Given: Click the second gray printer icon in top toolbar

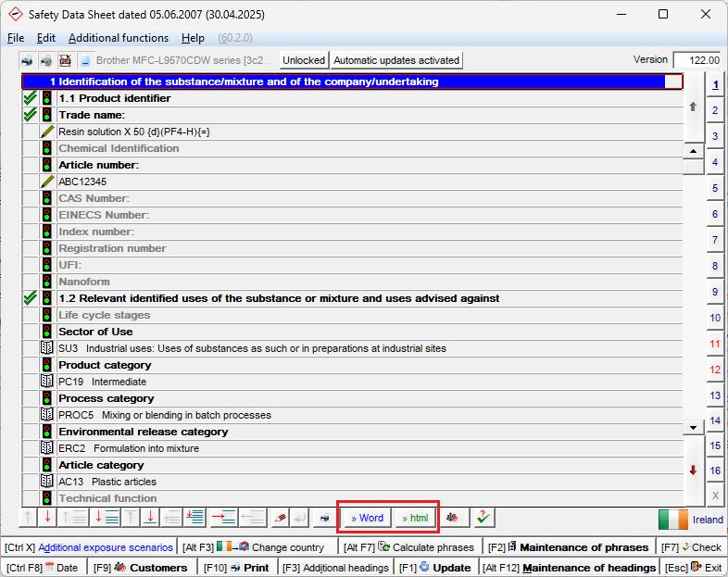Looking at the screenshot, I should pos(46,60).
